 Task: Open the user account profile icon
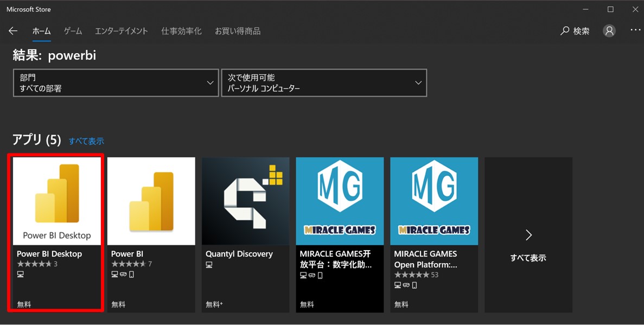(x=609, y=31)
